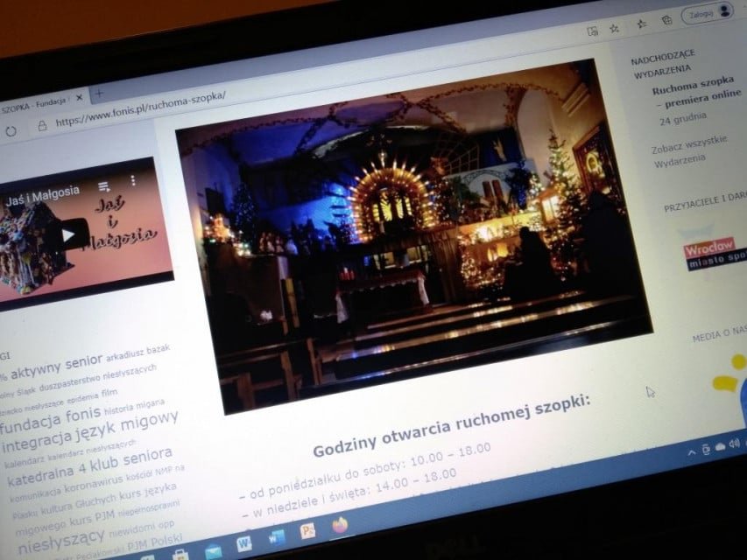Select the 'epidemia' tag

pos(82,397)
